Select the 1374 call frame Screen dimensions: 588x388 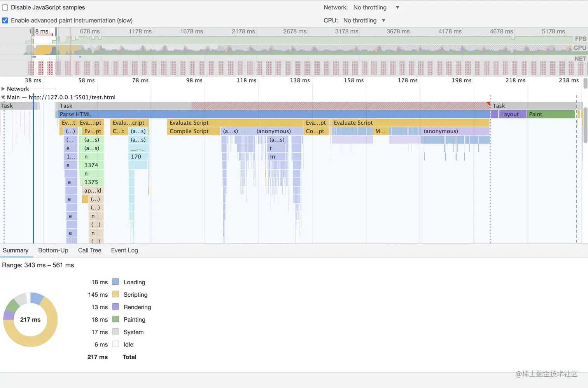coord(93,165)
